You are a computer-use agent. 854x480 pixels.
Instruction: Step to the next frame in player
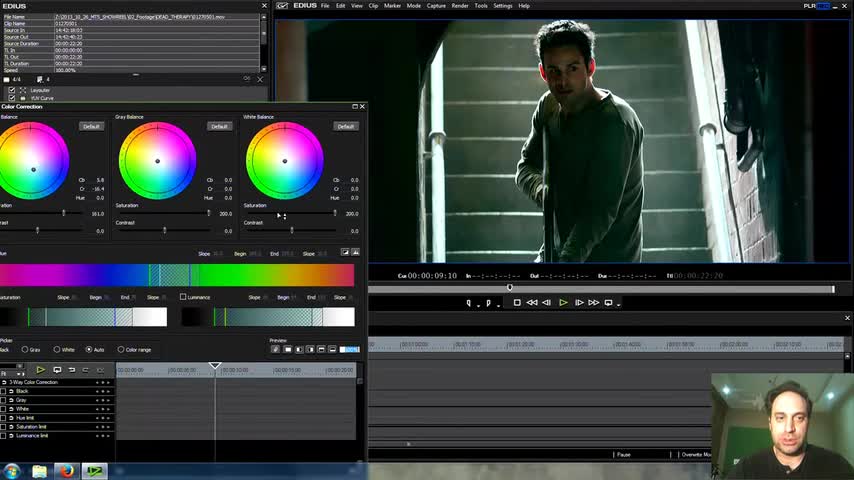pos(579,302)
